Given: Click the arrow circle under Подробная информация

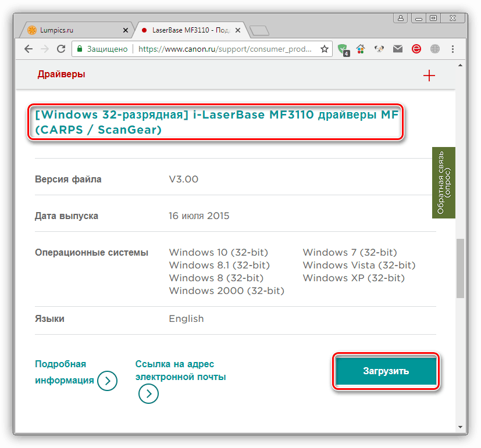Looking at the screenshot, I should click(107, 381).
